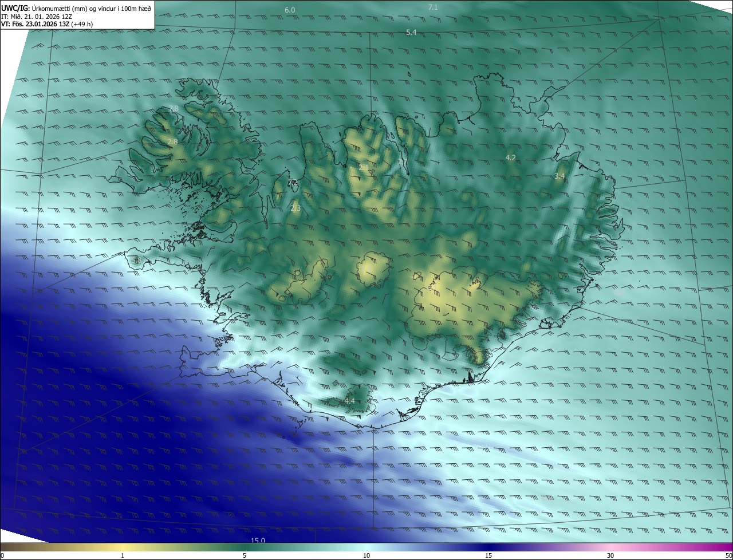
Task: Click the 5 tick label on the color scale
Action: point(245,555)
